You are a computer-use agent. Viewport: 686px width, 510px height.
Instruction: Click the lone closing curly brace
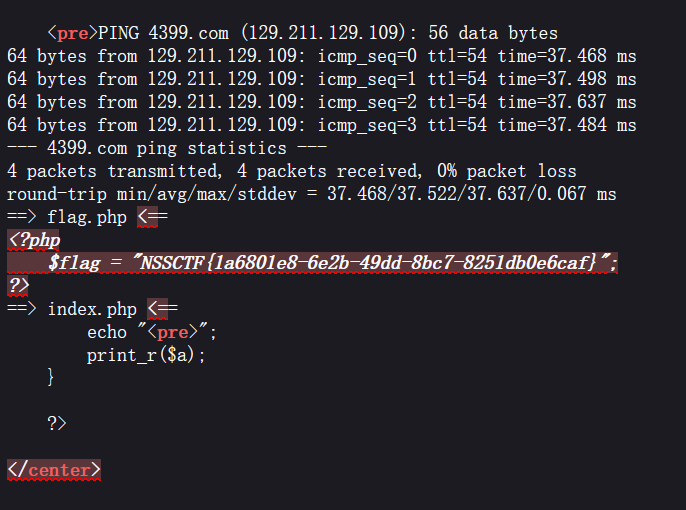click(51, 377)
